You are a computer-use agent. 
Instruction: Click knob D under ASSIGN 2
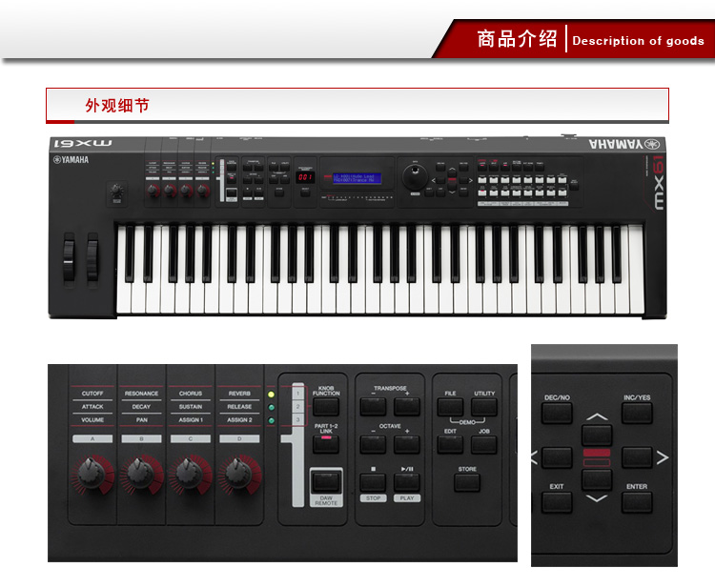239,474
